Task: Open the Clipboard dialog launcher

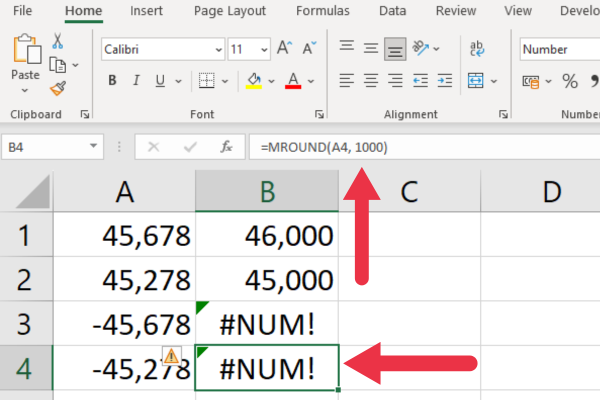Action: click(x=85, y=114)
